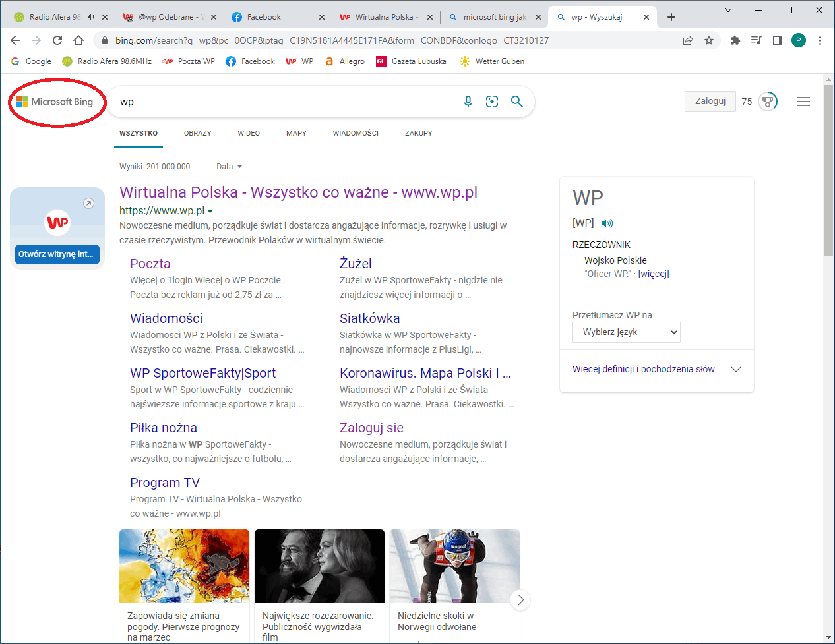Open weather forecast map news thumbnail
This screenshot has width=835, height=644.
185,566
